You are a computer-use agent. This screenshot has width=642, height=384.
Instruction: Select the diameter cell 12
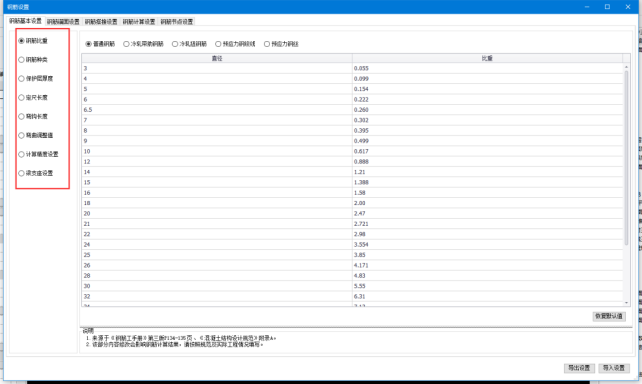217,162
